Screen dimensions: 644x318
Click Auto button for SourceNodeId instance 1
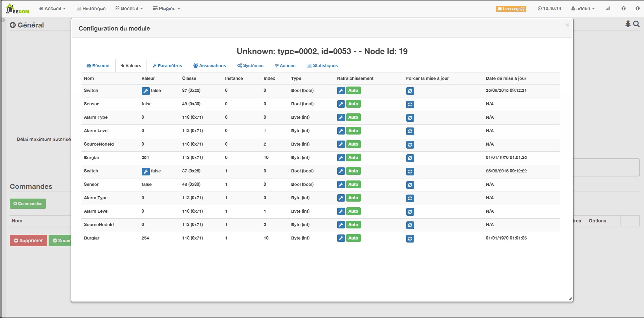click(353, 225)
